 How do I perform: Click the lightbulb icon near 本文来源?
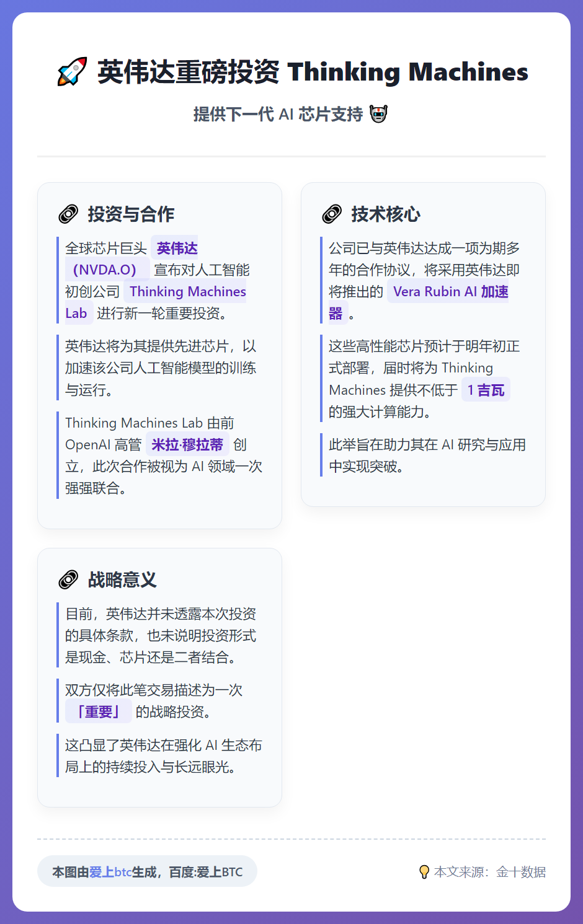tap(424, 872)
